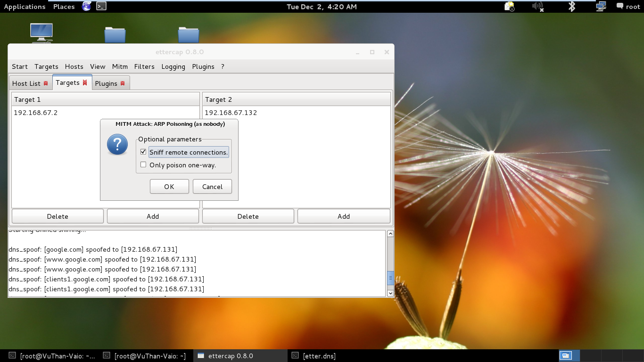Open the Plugins menu in the menu bar
The height and width of the screenshot is (362, 644).
pyautogui.click(x=203, y=66)
